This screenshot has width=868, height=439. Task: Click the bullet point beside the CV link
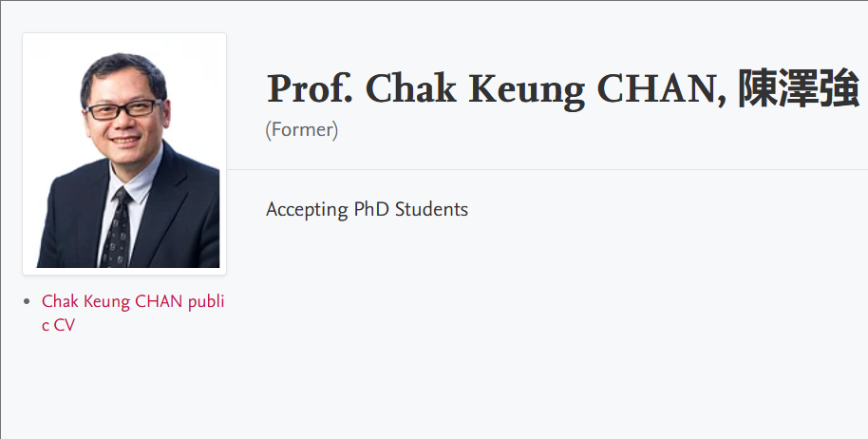[28, 302]
